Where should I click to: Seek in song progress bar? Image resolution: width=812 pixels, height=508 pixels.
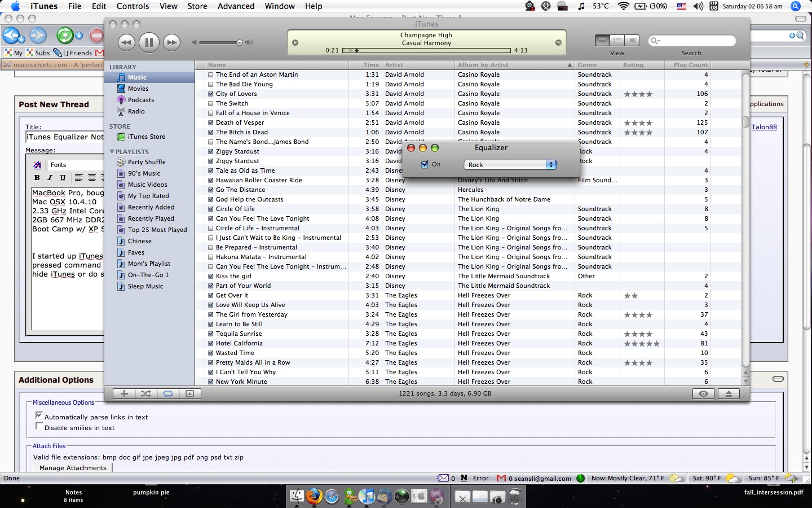(x=426, y=51)
